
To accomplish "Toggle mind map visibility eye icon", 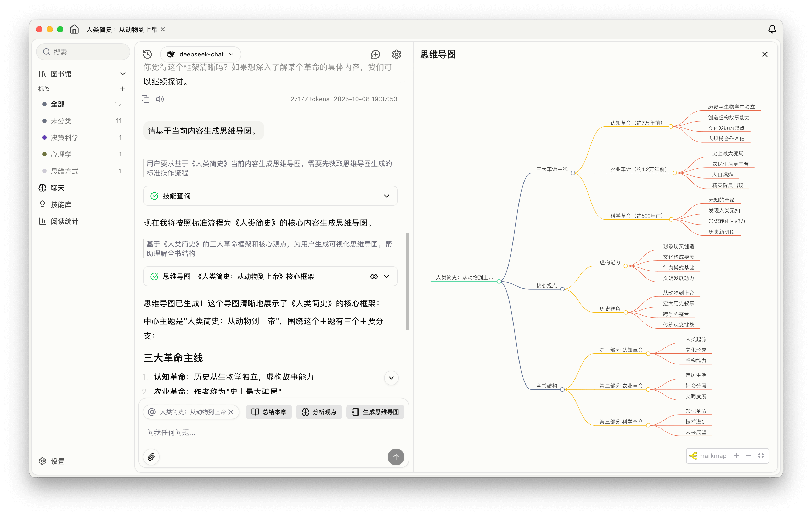I will pos(374,277).
